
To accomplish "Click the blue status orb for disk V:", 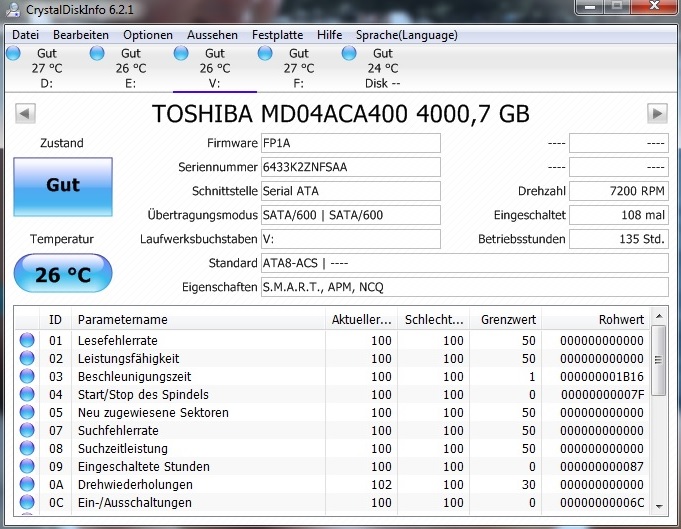I will [x=181, y=54].
